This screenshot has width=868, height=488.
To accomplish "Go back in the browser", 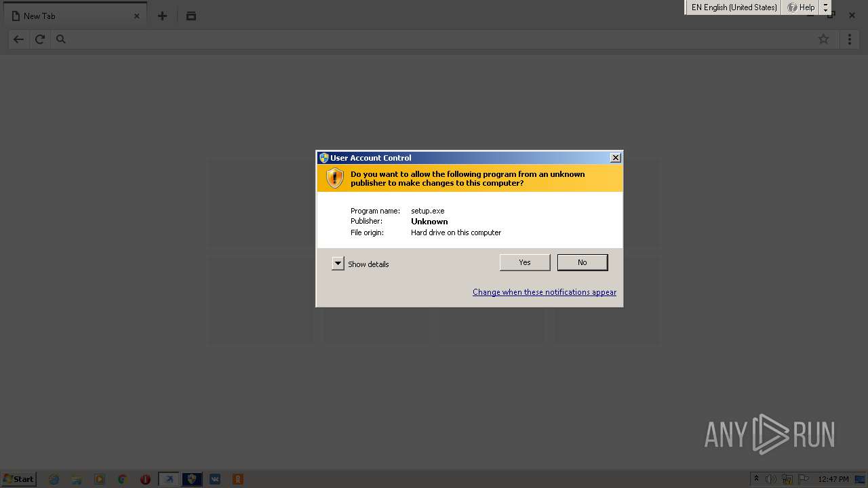I will [18, 39].
